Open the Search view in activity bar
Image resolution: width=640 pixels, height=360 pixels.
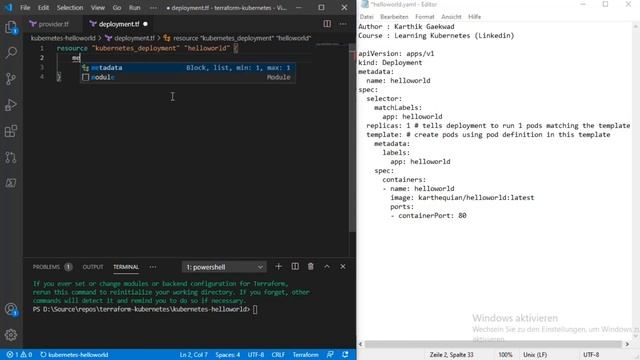[11, 52]
